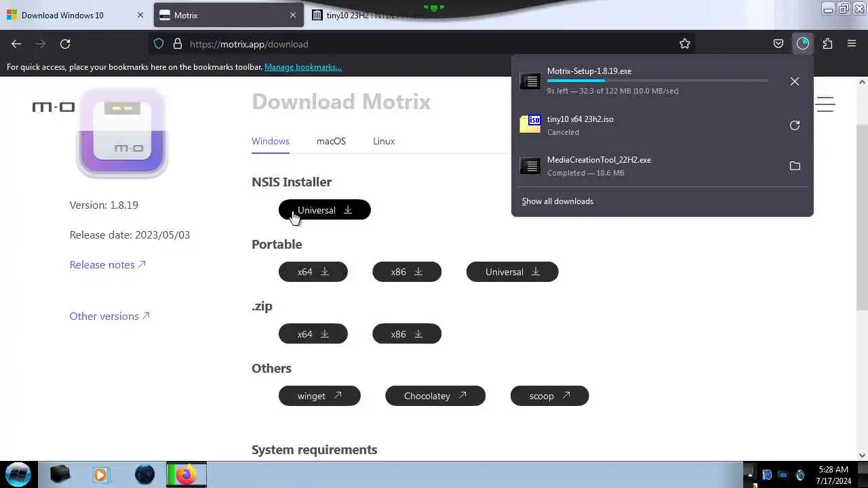Click the Motrix app logo image

point(122,134)
